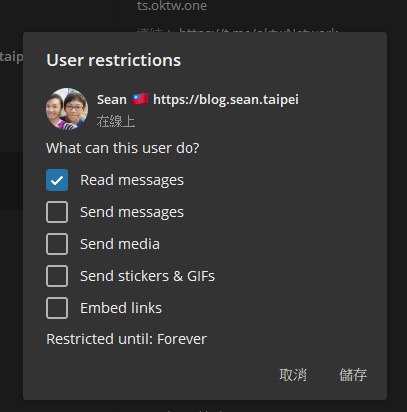Open Sean's round profile avatar

click(67, 109)
